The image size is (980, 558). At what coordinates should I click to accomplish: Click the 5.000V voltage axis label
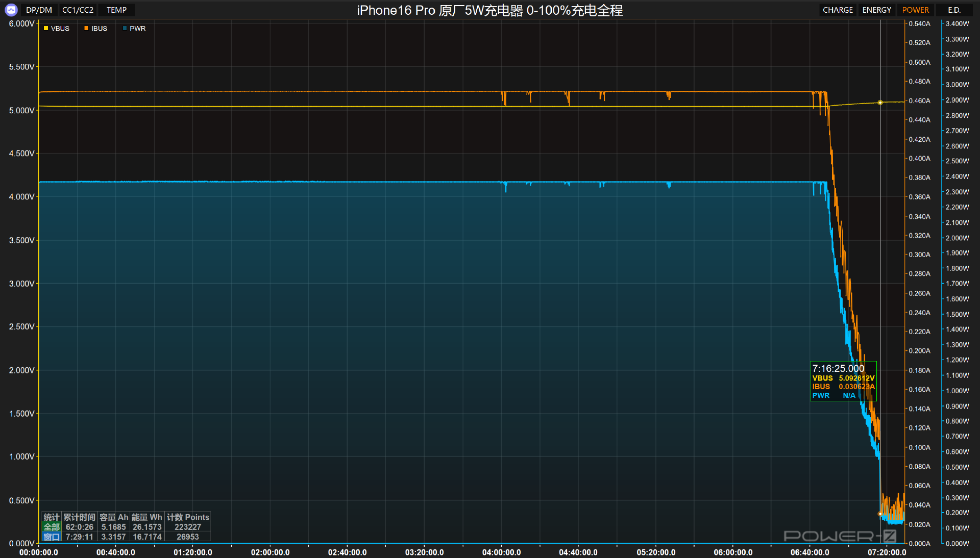[21, 110]
